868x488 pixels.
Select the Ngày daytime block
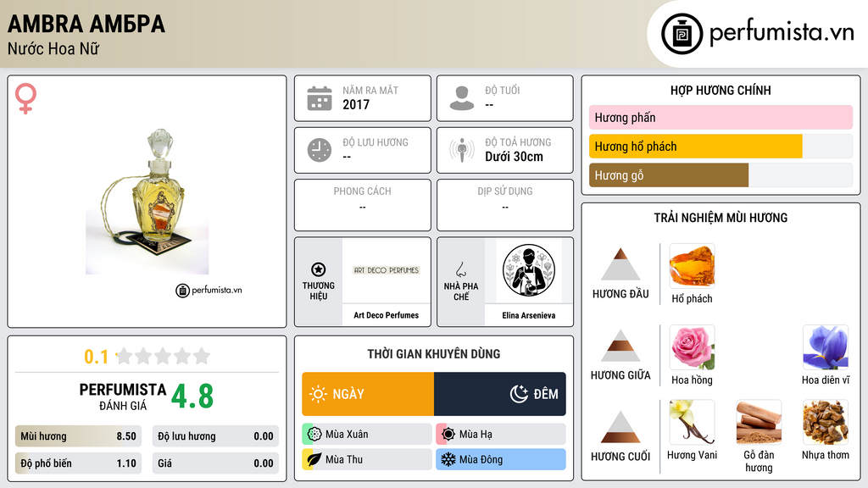pos(368,394)
